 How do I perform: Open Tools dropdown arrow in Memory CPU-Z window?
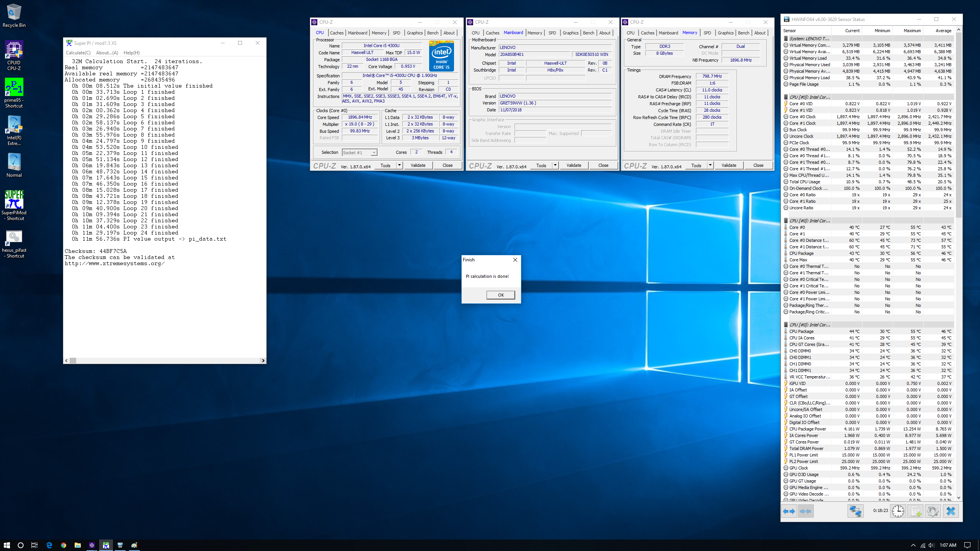[710, 165]
